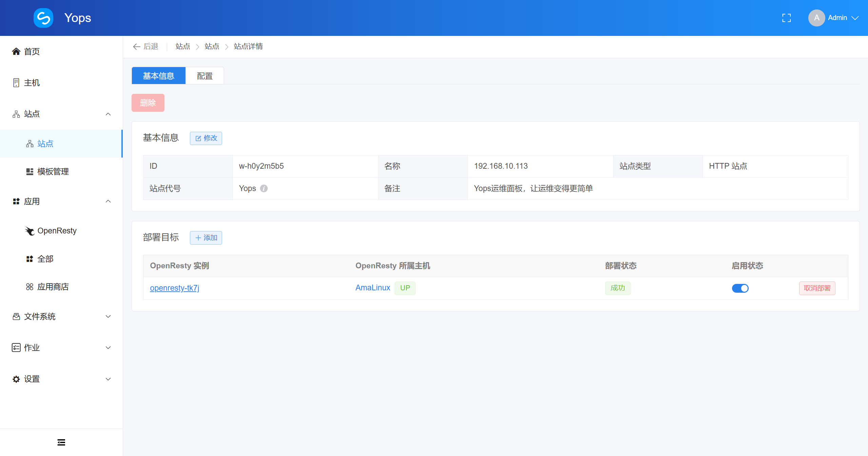Collapse the 站点 sidebar section
The width and height of the screenshot is (868, 456).
point(108,114)
